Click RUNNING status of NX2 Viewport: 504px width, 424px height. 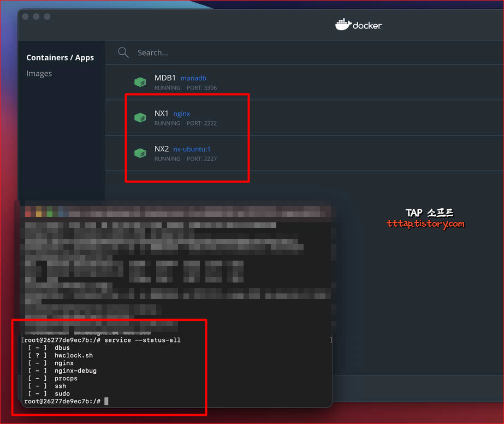click(167, 158)
